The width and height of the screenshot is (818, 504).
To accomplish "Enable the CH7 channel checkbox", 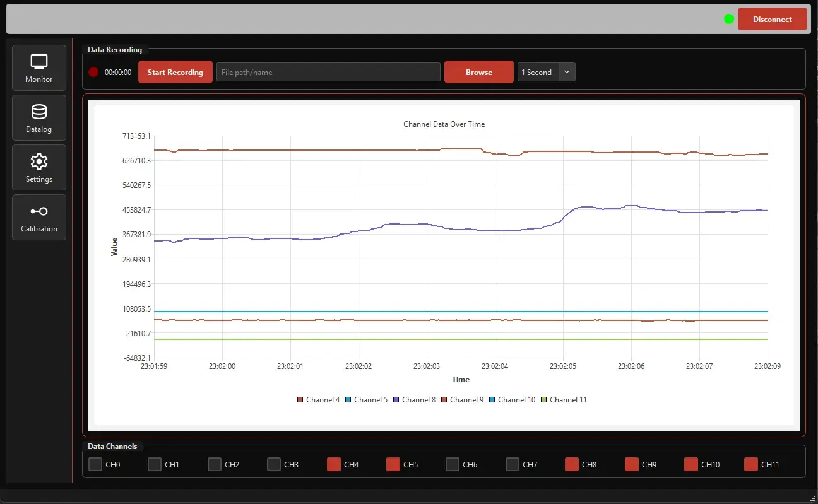I will tap(513, 464).
